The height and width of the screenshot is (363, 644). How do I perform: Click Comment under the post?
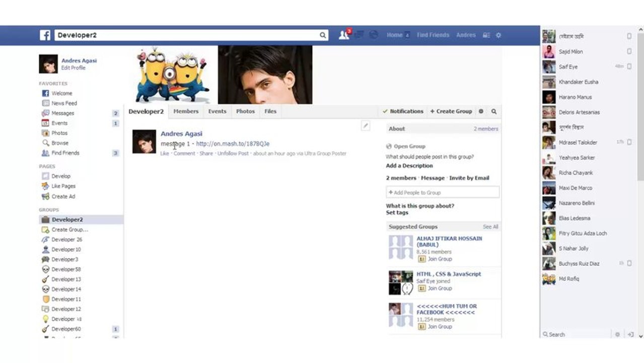click(x=184, y=153)
